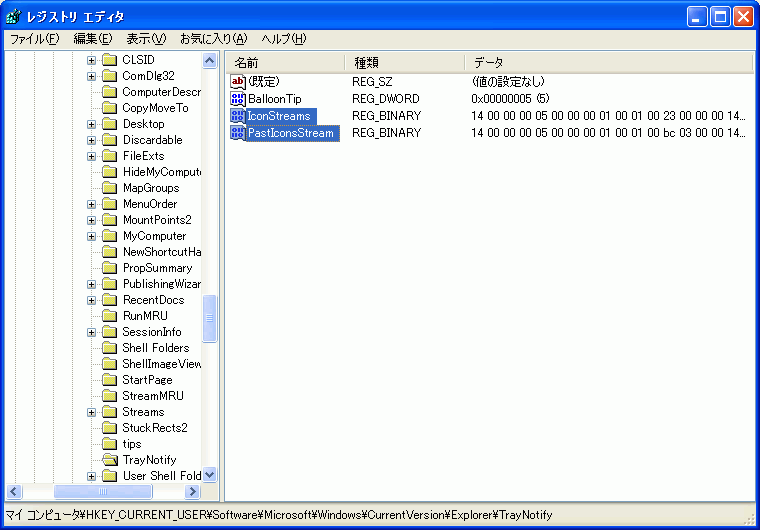Expand the SessionInfo key

(x=91, y=332)
